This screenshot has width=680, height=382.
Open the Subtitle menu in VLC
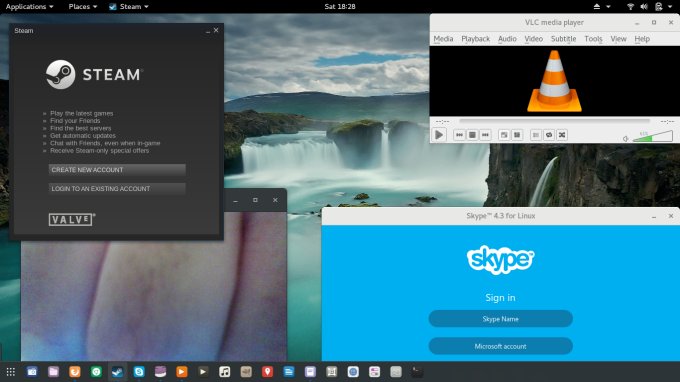(x=563, y=39)
